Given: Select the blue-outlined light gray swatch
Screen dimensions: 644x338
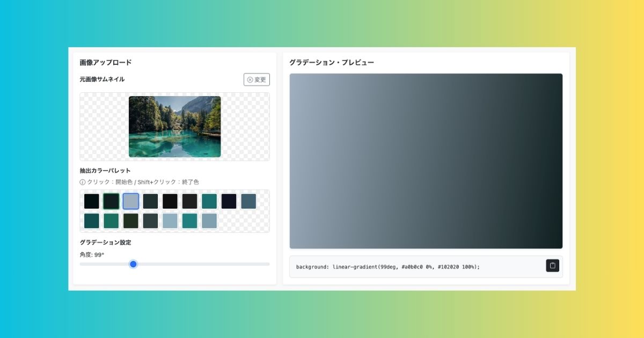Looking at the screenshot, I should click(130, 201).
